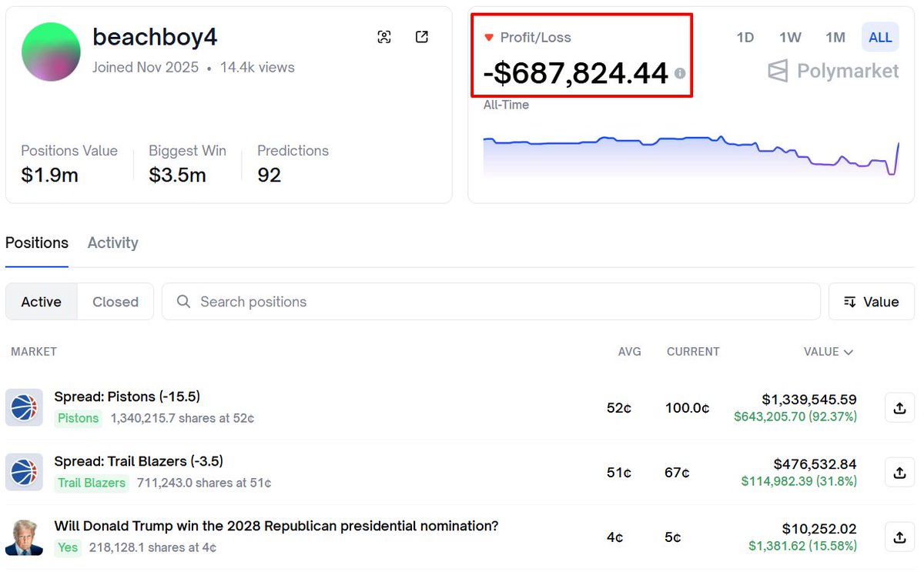This screenshot has height=572, width=924.
Task: Share the Trail Blazers spread position
Action: [x=899, y=473]
